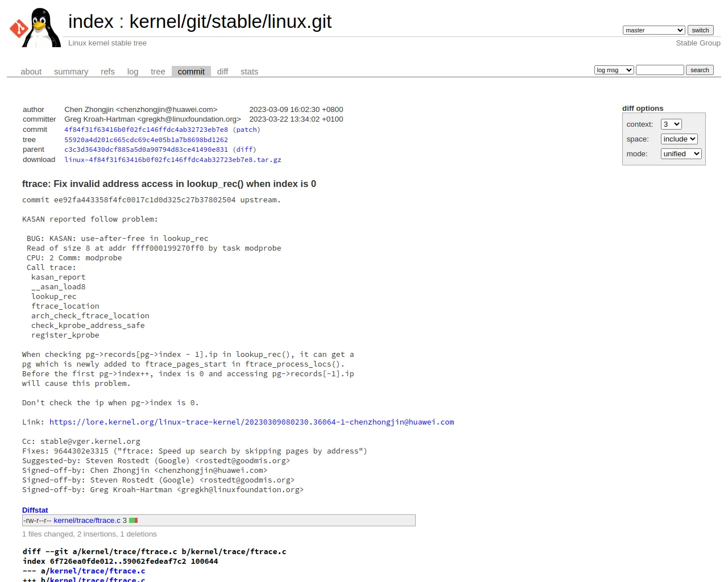The image size is (728, 582).
Task: Open the tree tab
Action: [158, 72]
